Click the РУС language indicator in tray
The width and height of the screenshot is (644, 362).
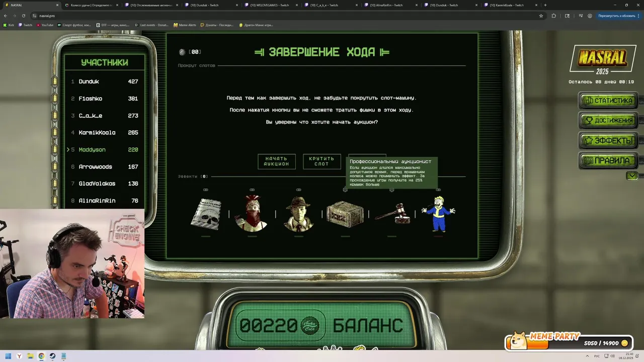[x=597, y=356]
